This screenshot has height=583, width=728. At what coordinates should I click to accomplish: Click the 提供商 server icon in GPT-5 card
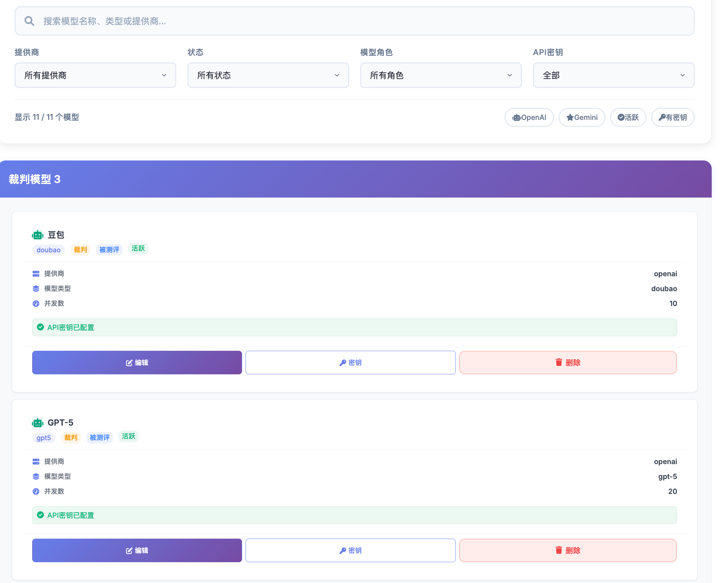click(36, 462)
